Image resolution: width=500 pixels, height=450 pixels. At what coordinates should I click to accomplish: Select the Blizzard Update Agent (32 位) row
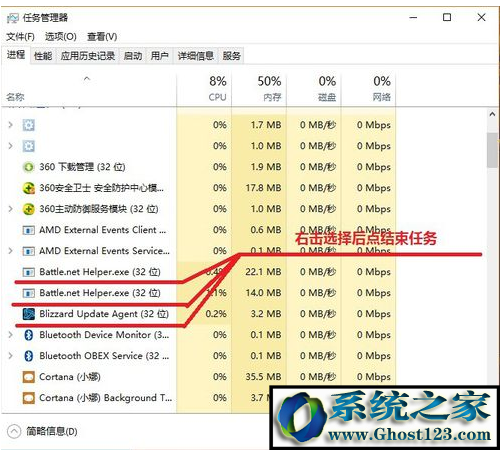coord(199,314)
